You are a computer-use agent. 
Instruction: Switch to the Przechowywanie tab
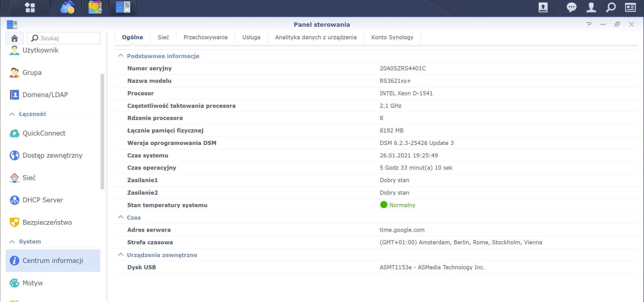pos(206,37)
